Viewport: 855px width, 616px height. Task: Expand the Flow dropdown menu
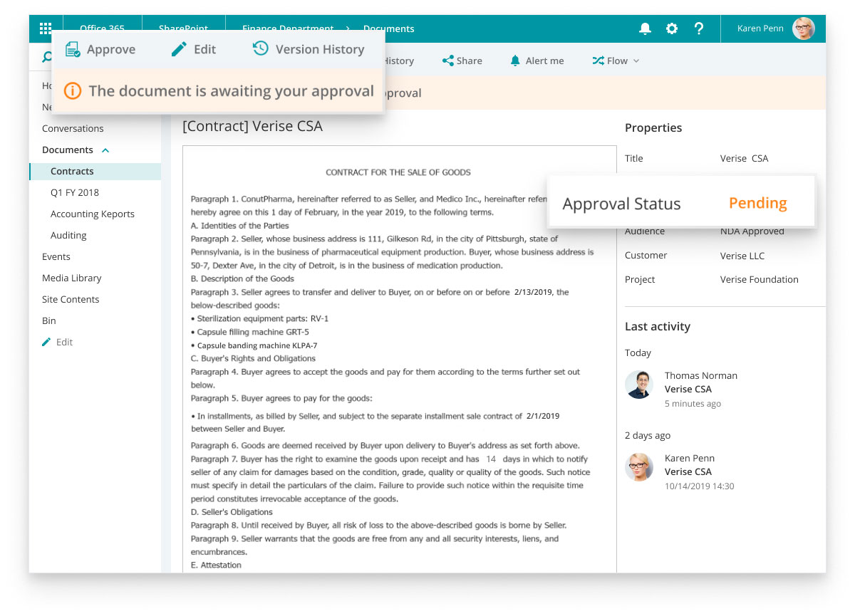(616, 61)
